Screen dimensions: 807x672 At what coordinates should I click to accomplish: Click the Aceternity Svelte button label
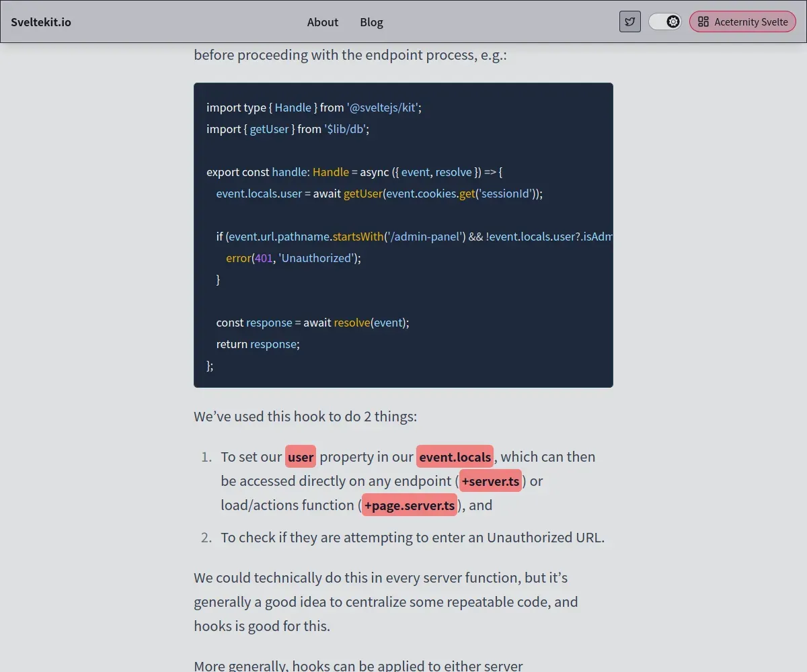(x=751, y=22)
